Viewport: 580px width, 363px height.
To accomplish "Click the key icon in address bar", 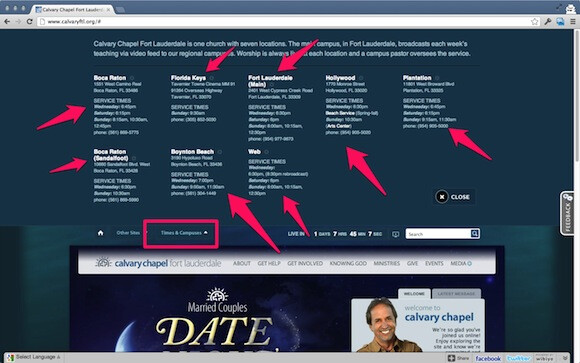I will [x=547, y=21].
